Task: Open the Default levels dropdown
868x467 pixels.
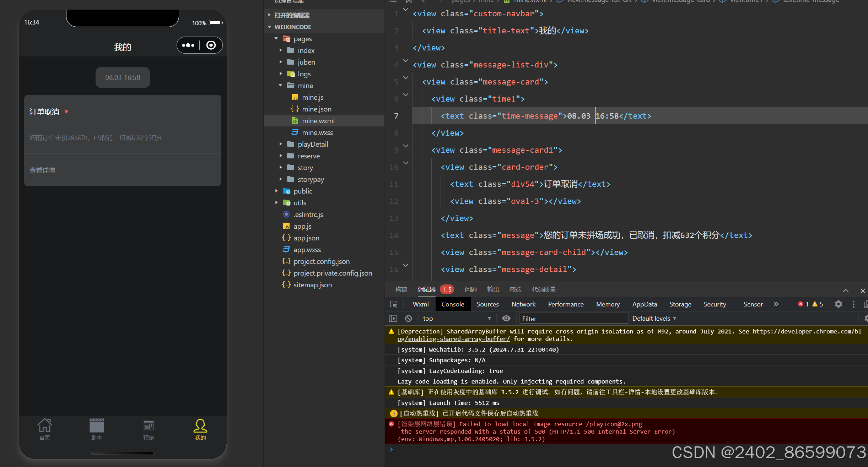Action: point(654,319)
